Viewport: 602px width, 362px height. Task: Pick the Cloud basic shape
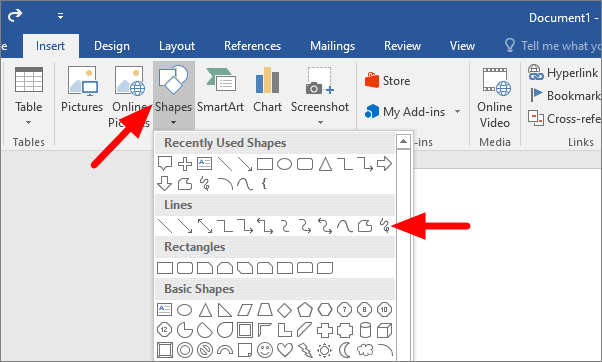365,350
